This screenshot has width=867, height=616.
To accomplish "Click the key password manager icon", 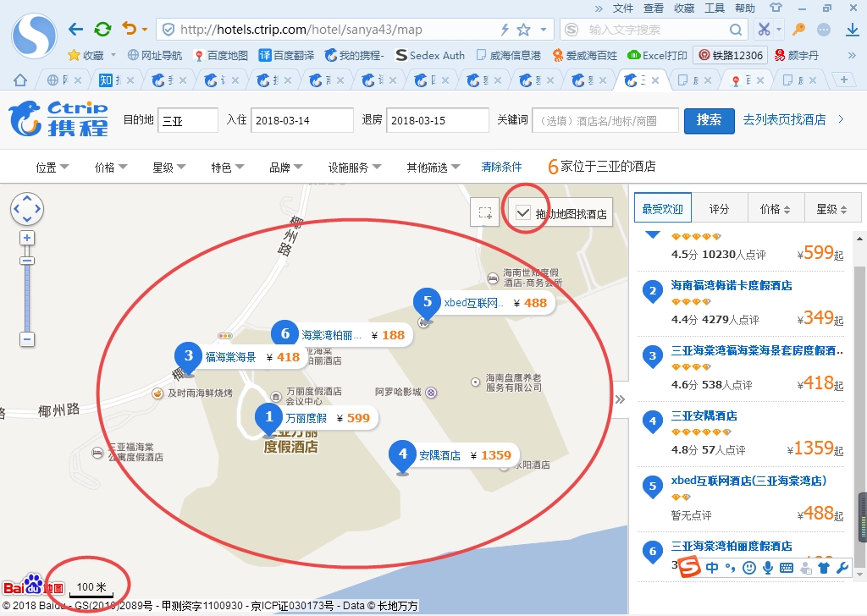I will pos(798,30).
